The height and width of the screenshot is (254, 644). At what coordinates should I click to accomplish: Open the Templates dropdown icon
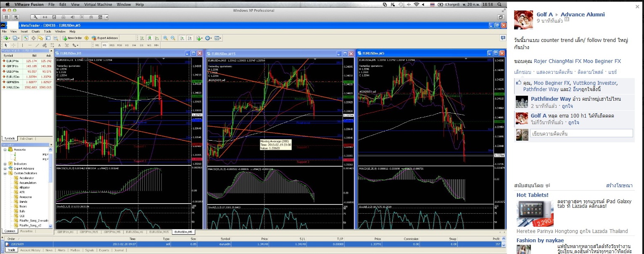pos(218,38)
